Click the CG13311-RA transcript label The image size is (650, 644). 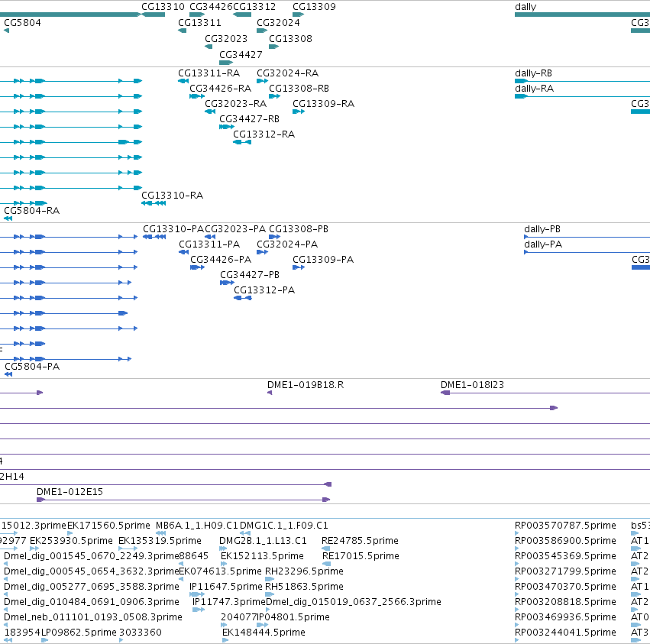click(209, 73)
